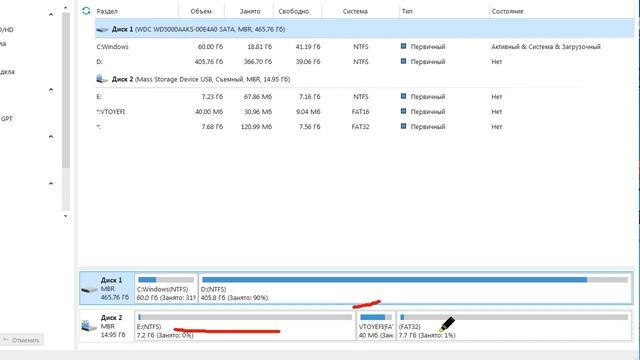Collapse the topmost section chevron in the left panel
640x360 pixels.
point(51,15)
